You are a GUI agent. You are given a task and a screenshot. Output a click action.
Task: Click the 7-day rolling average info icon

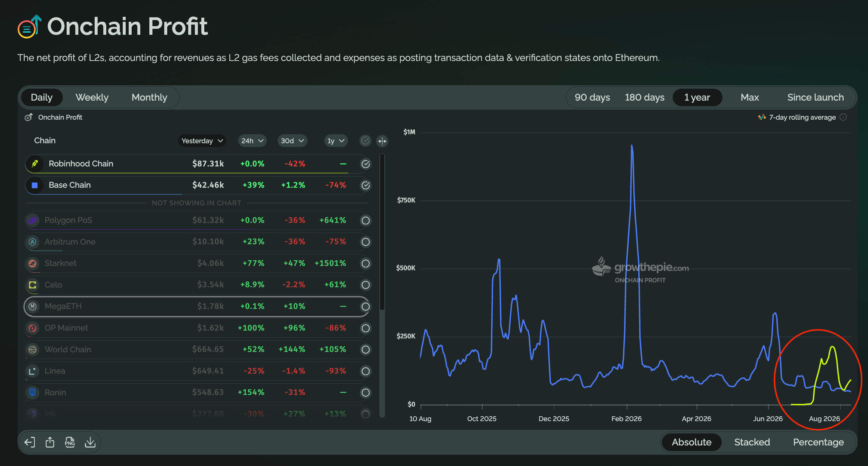(843, 117)
